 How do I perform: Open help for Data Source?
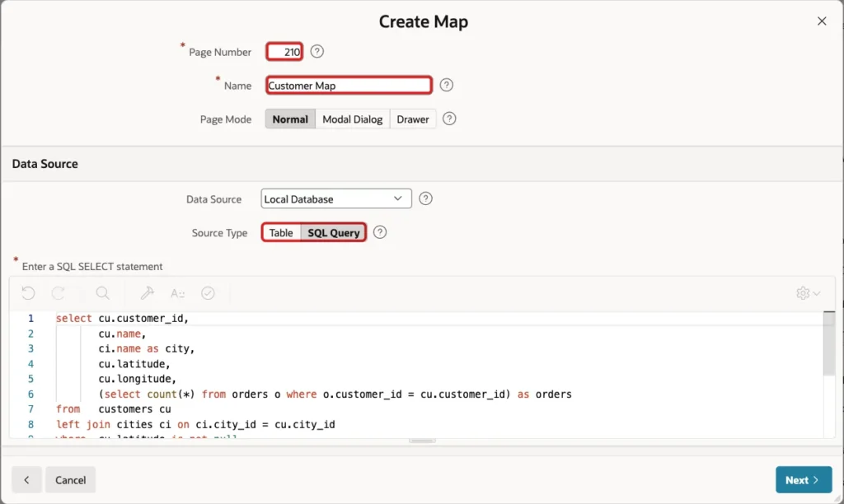coord(426,198)
